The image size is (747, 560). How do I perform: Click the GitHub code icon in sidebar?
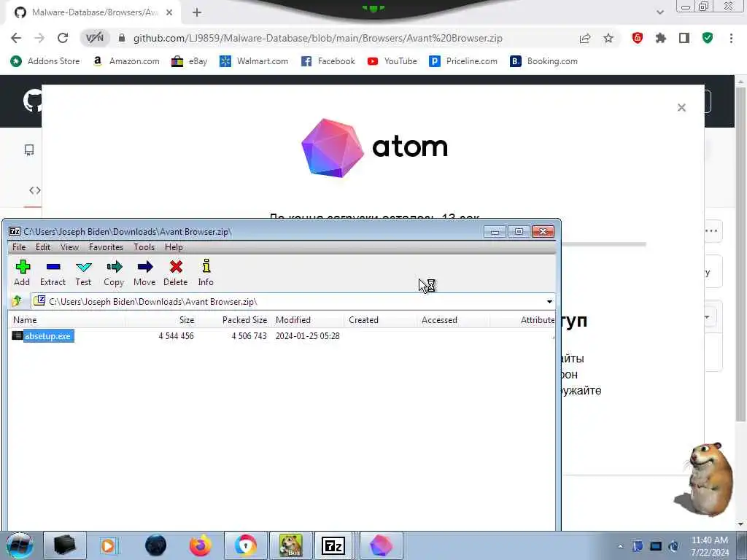(x=35, y=190)
